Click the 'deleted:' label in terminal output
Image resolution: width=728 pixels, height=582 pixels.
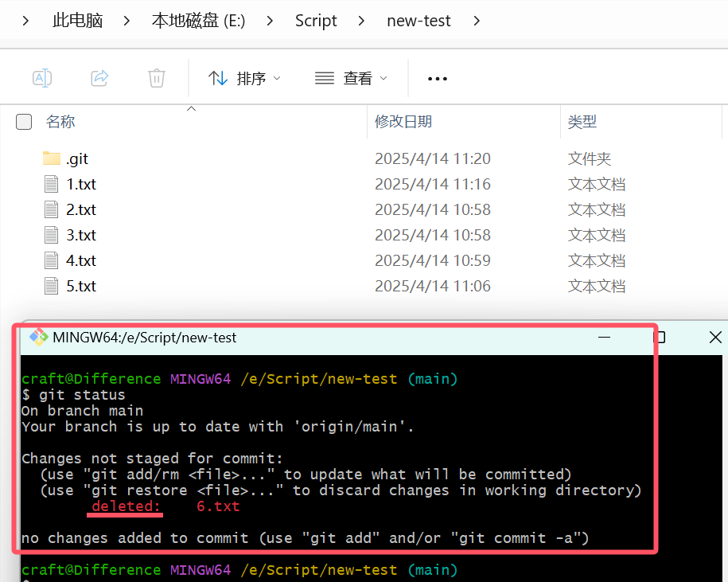[x=126, y=506]
